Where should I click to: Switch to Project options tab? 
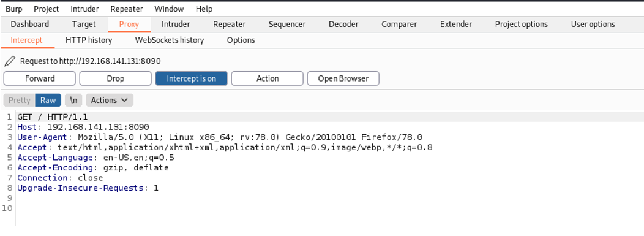coord(521,25)
